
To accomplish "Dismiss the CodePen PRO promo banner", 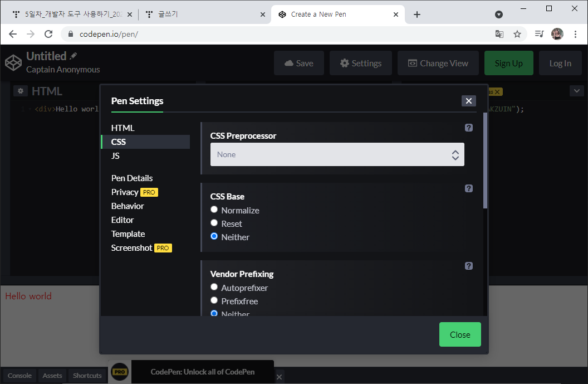I will point(279,377).
